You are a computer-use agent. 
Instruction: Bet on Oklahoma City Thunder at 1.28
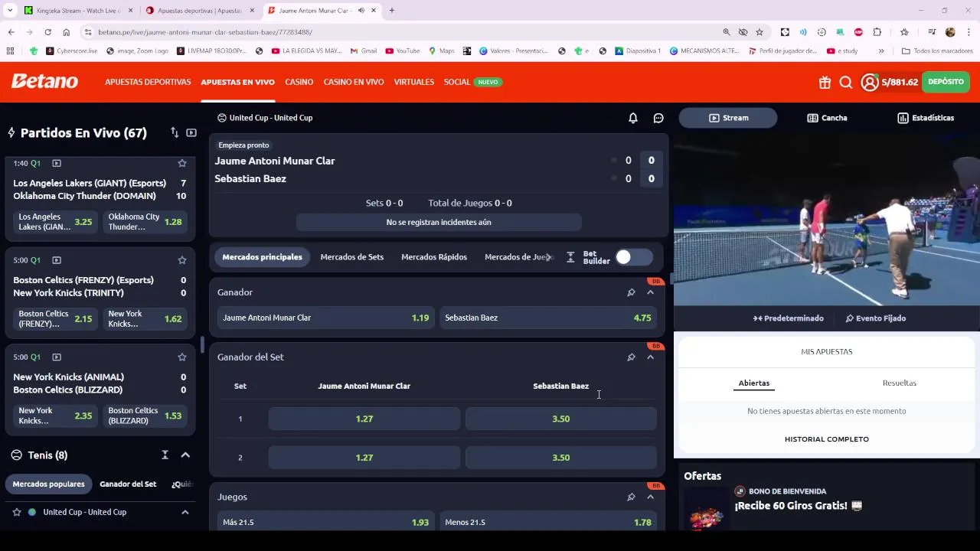click(145, 222)
